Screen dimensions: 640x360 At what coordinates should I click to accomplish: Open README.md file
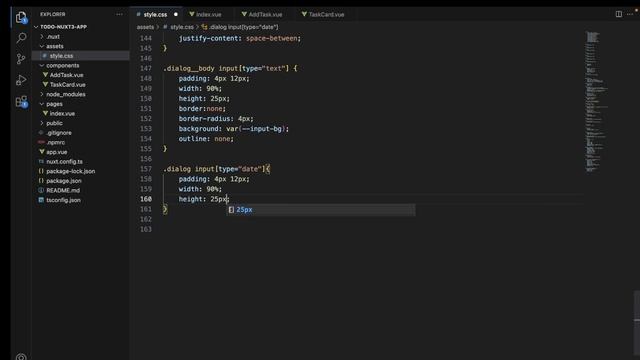pyautogui.click(x=63, y=191)
